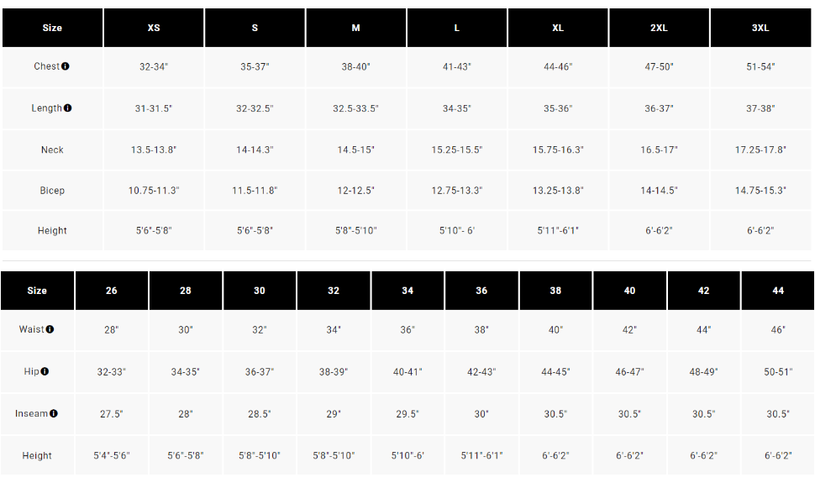Click the 38 inseam value 30.5"
The width and height of the screenshot is (815, 504).
coord(555,414)
